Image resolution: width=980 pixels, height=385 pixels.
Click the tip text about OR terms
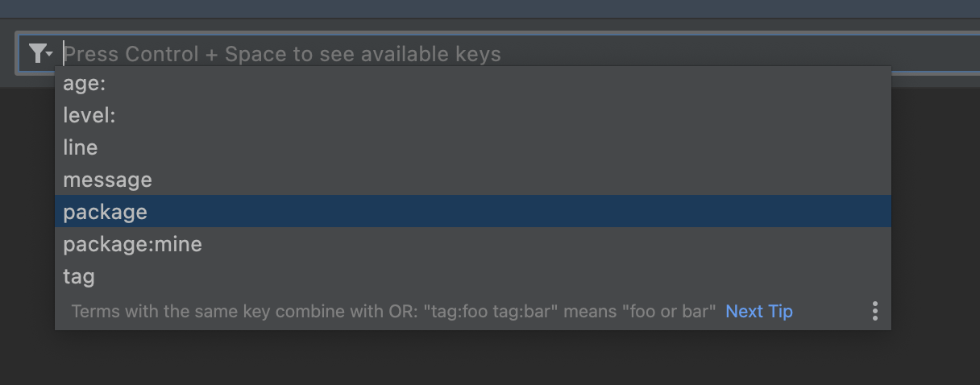click(393, 311)
